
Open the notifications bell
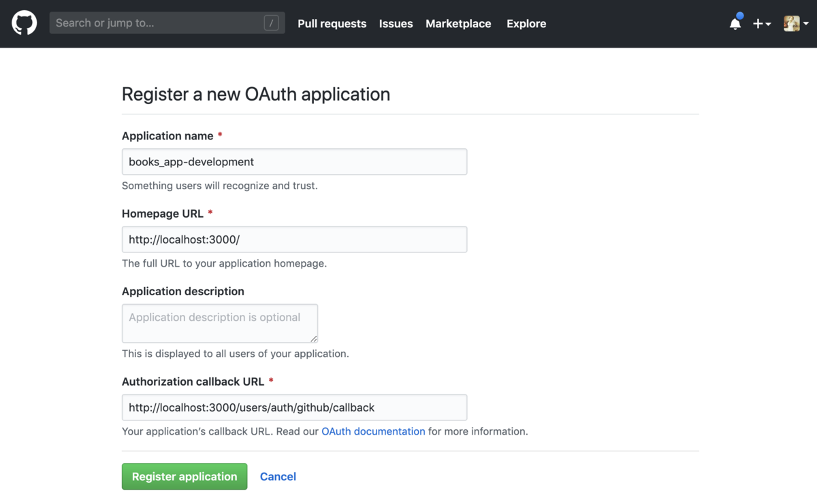(735, 23)
